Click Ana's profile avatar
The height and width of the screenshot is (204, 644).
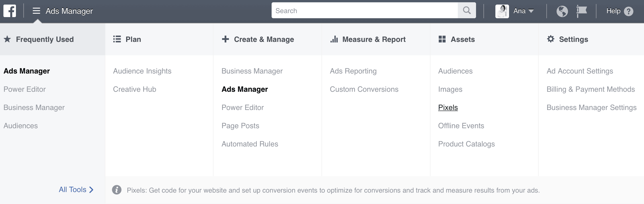pyautogui.click(x=502, y=11)
